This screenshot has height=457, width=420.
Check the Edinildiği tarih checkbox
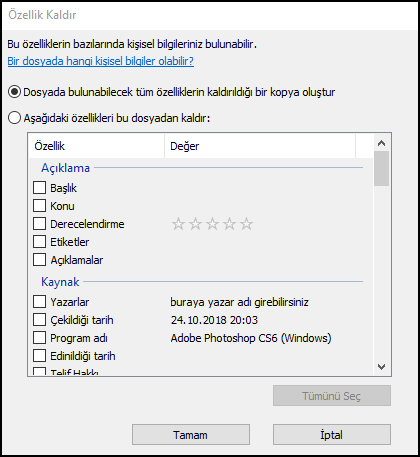coord(39,356)
